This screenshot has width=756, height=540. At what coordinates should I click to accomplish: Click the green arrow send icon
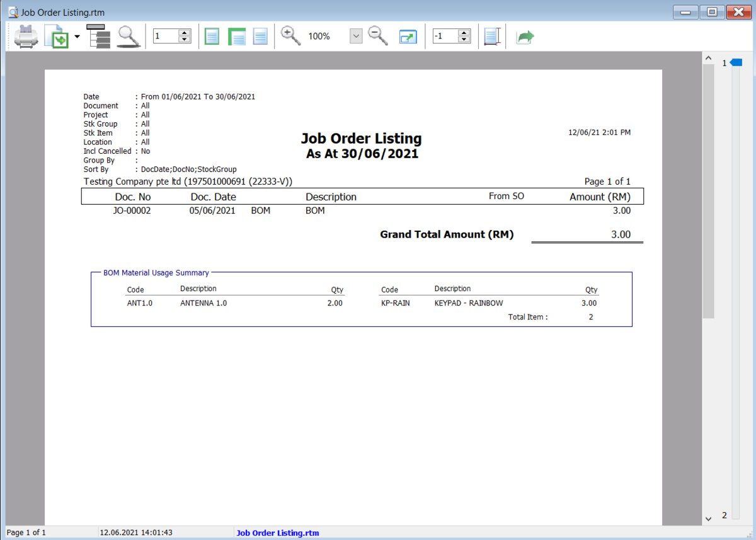click(525, 37)
